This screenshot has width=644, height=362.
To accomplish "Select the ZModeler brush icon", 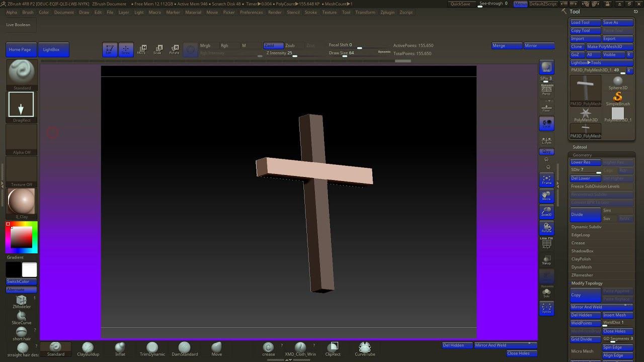I will (22, 301).
